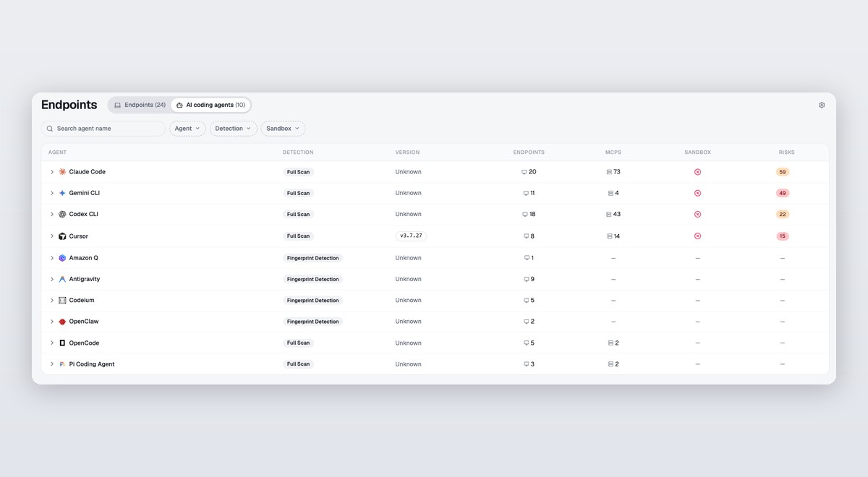
Task: Click the Cursor cube icon
Action: click(62, 236)
